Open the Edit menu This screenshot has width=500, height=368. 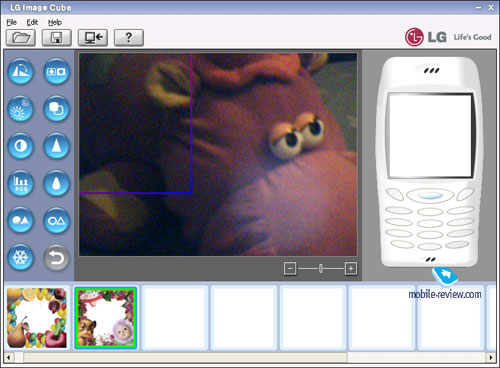(32, 22)
